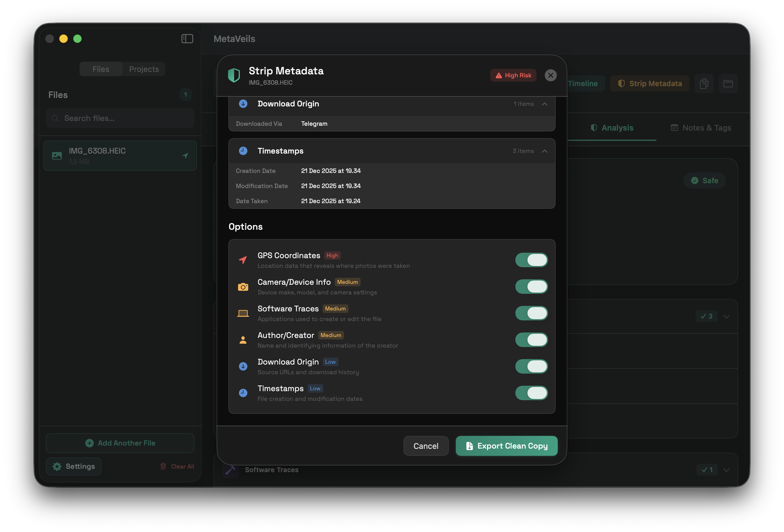Click the Settings gear button

tap(73, 466)
